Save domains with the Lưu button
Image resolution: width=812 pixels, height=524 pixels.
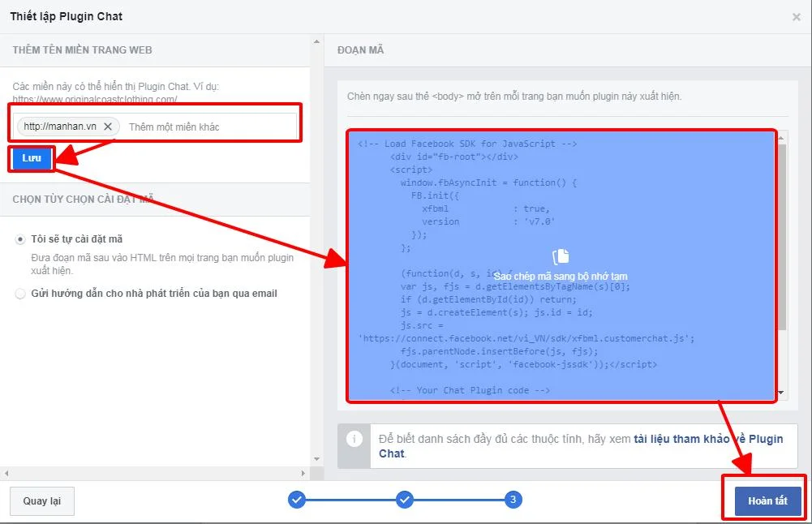point(32,158)
